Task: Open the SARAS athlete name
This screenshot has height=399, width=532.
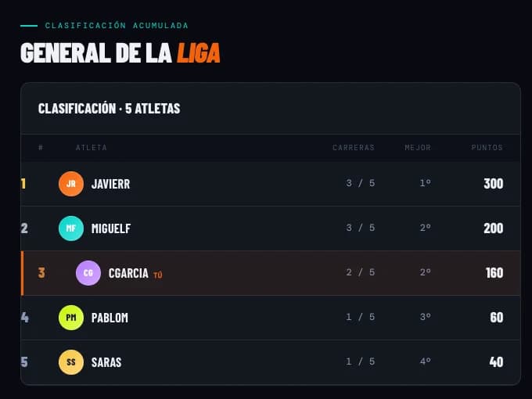Action: 106,362
